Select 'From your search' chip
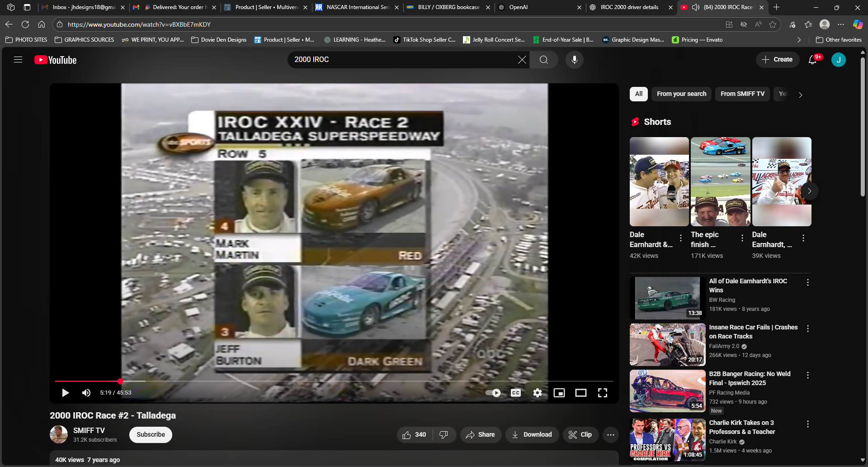This screenshot has width=868, height=467. 681,94
